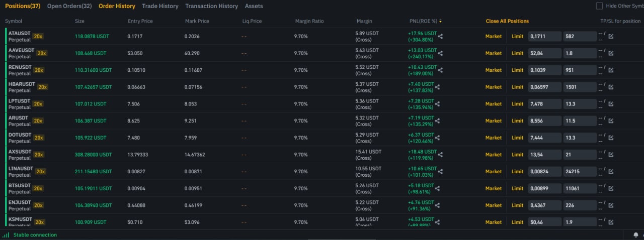Click Close All Positions
This screenshot has width=644, height=240.
click(507, 21)
